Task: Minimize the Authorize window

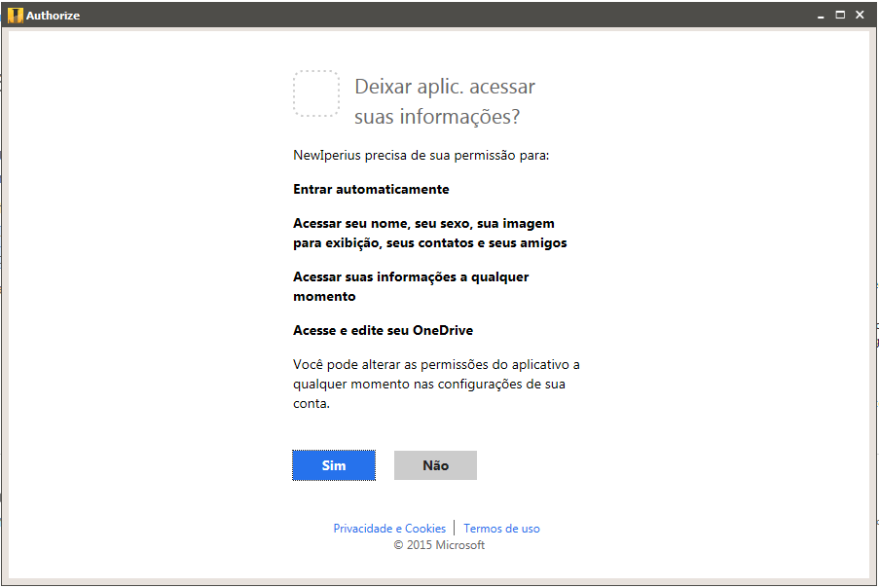Action: coord(821,16)
